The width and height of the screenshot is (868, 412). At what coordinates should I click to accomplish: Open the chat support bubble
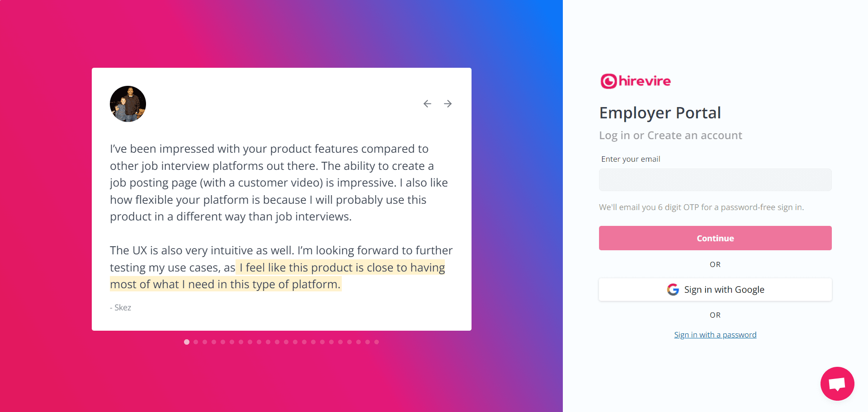pyautogui.click(x=837, y=384)
